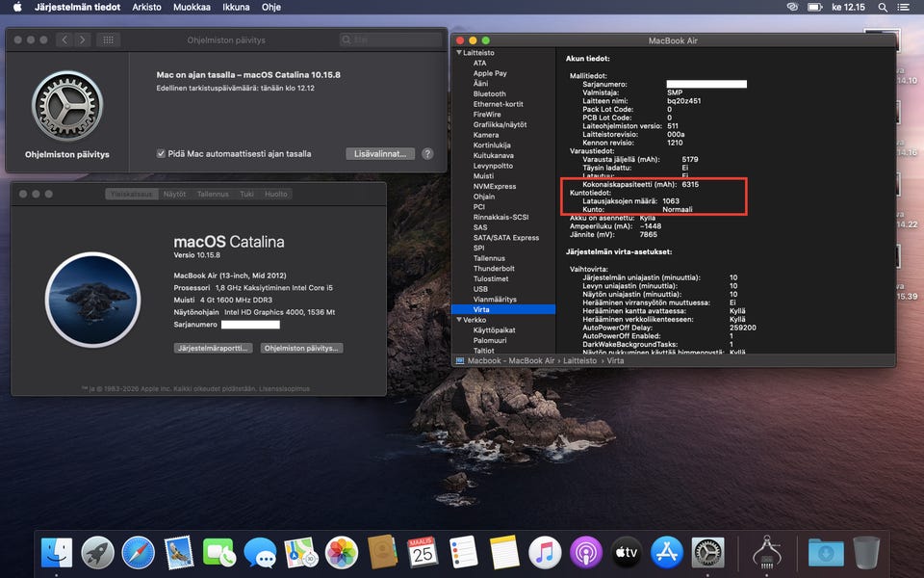Open the Apple menu
The width and height of the screenshot is (924, 578).
17,7
